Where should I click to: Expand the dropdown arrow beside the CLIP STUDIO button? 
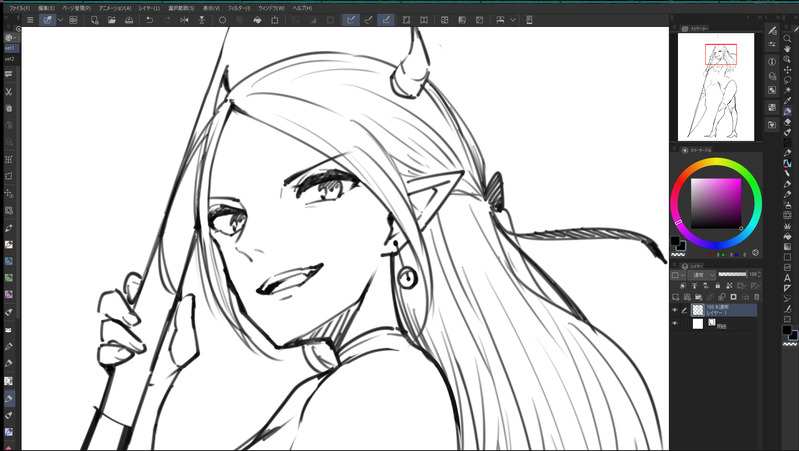[x=60, y=20]
